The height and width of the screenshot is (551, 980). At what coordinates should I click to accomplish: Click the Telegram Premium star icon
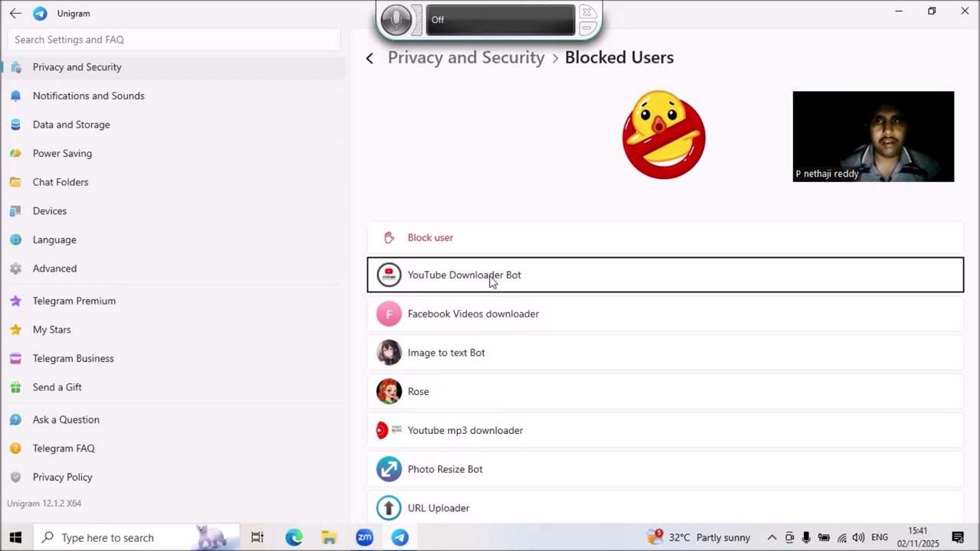tap(15, 301)
